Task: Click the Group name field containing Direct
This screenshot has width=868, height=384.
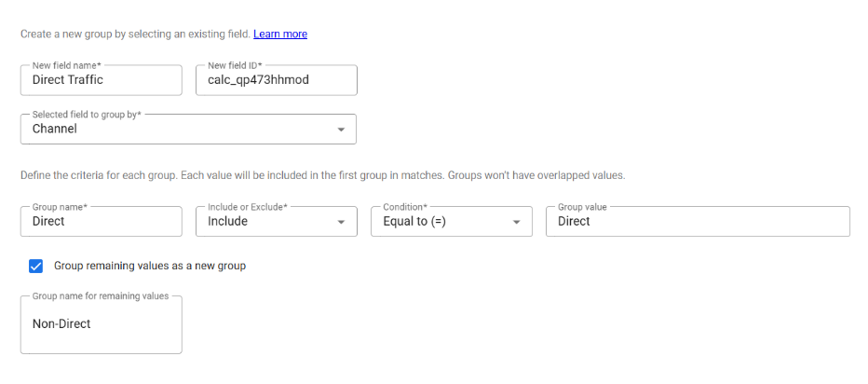Action: [101, 222]
